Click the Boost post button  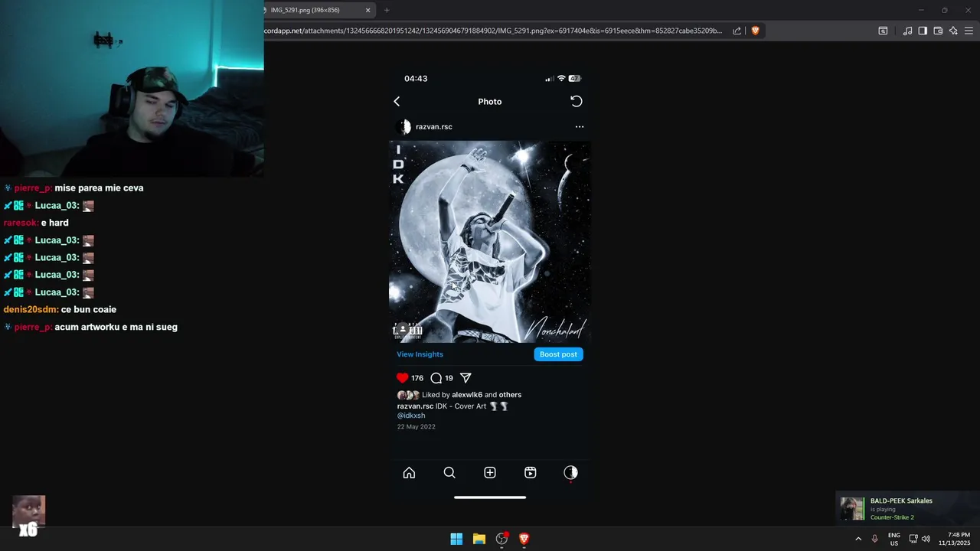click(558, 354)
